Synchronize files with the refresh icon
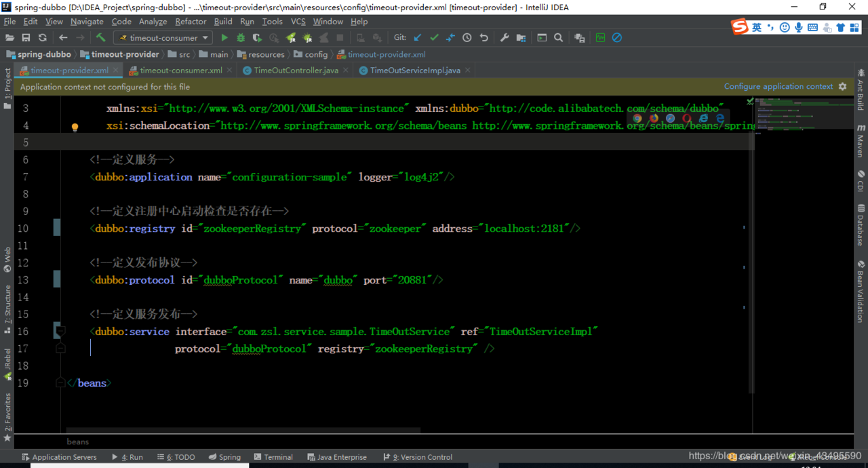This screenshot has width=868, height=468. point(43,38)
